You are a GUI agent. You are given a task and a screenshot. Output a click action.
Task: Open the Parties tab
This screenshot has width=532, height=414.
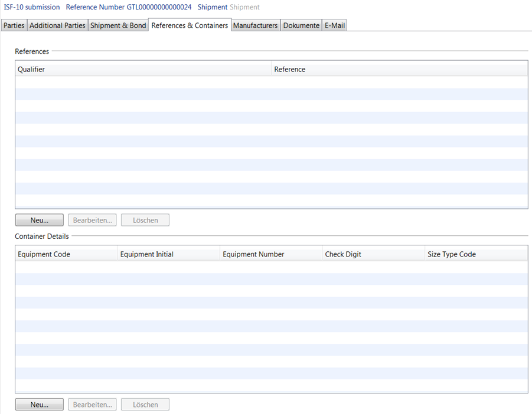[14, 25]
